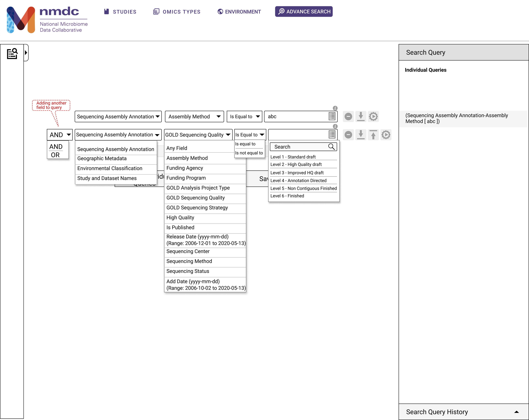Open value list icon in the abc field
Image resolution: width=529 pixels, height=420 pixels.
[332, 116]
